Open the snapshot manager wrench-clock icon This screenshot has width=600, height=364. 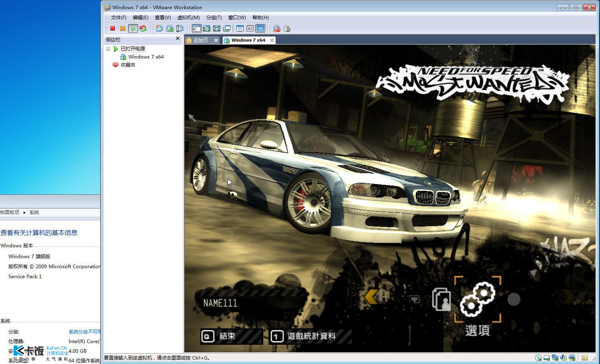point(180,28)
